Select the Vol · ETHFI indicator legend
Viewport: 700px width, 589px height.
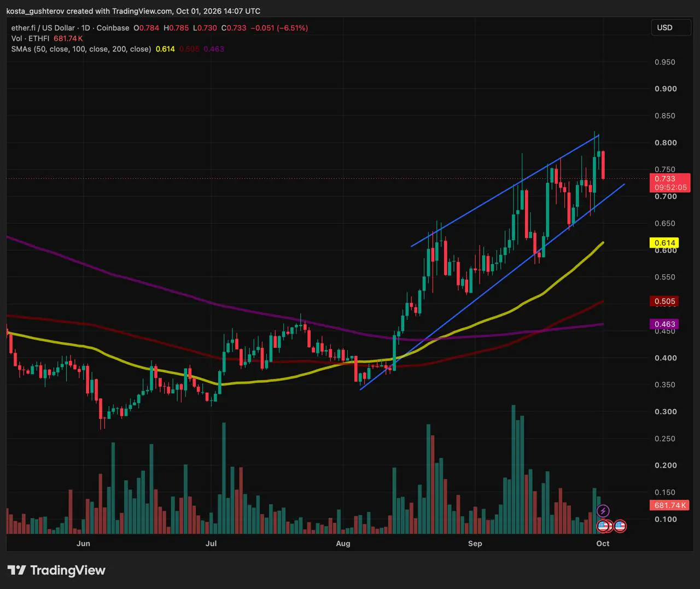[30, 38]
